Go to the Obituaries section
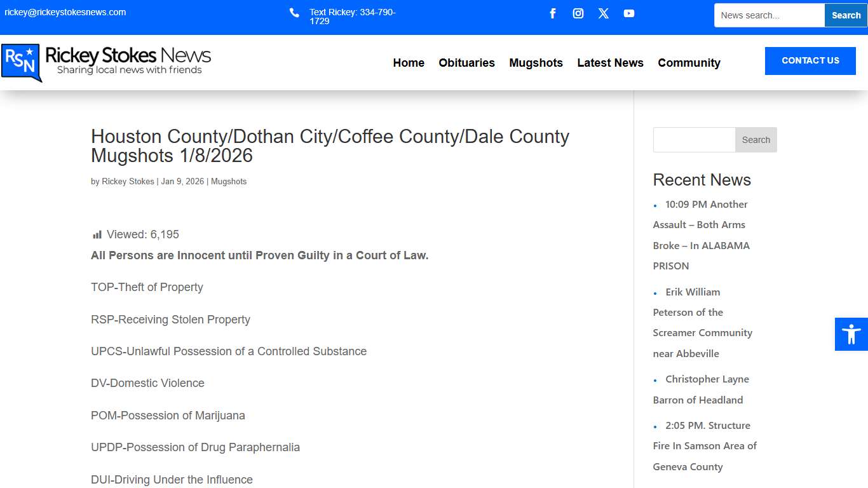 (466, 63)
